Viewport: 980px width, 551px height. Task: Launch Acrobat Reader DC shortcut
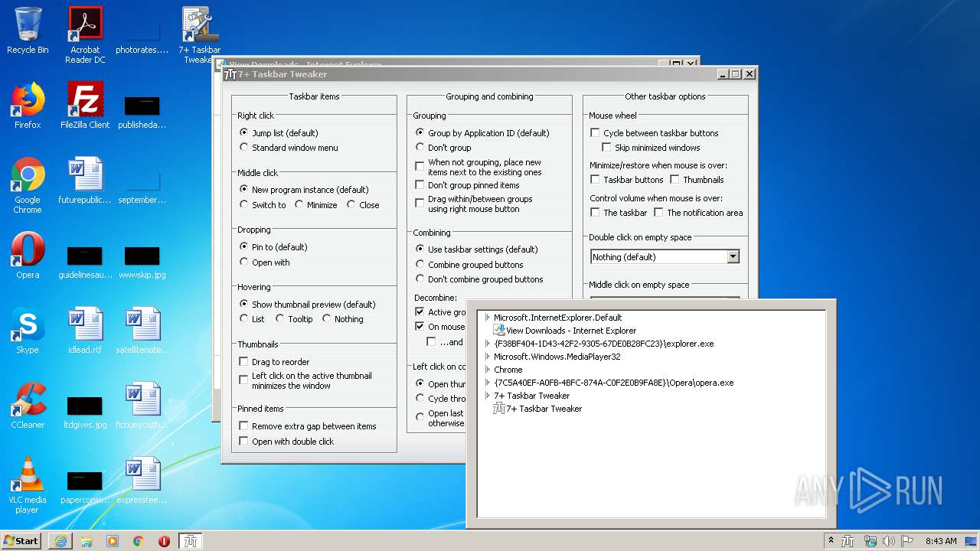pos(85,35)
